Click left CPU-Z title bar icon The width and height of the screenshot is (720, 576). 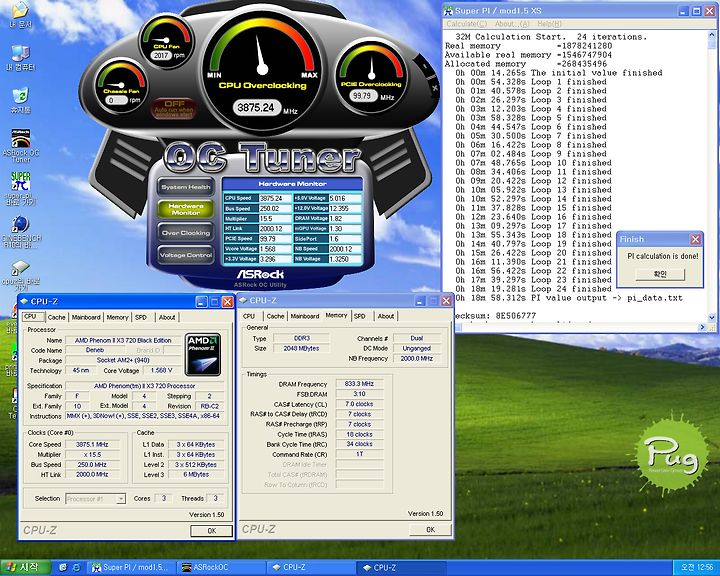click(24, 301)
